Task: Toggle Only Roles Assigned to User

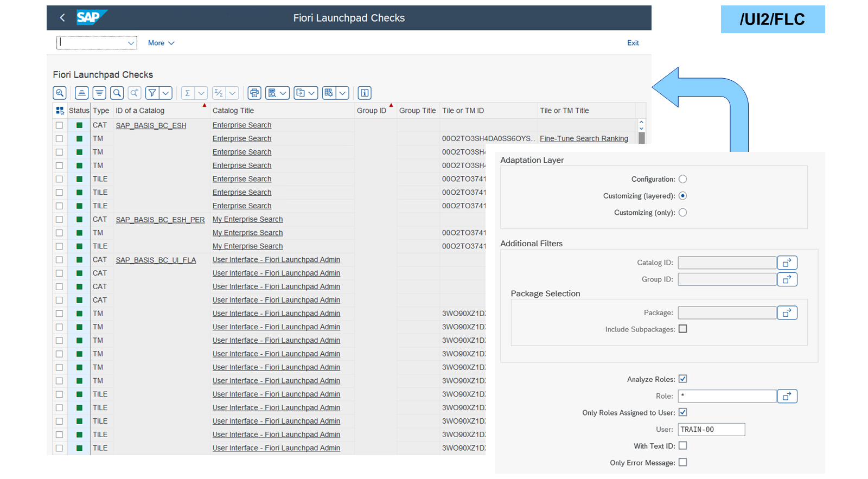Action: click(x=683, y=412)
